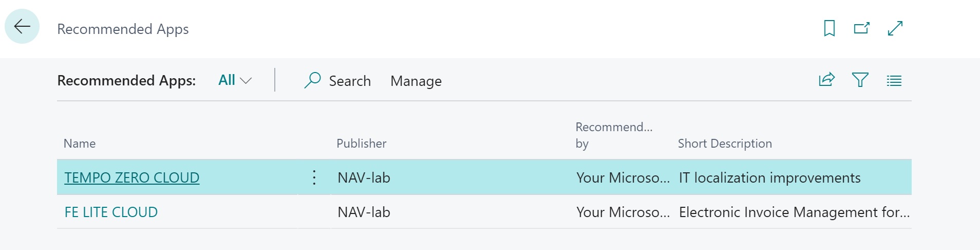Select the IT localization improvements cell

coord(769,177)
